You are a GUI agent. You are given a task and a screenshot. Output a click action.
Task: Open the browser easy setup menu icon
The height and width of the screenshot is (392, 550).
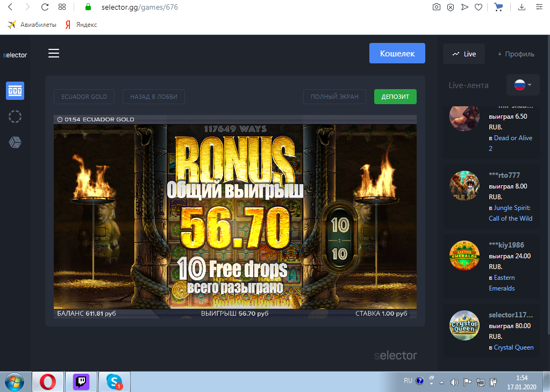[539, 7]
